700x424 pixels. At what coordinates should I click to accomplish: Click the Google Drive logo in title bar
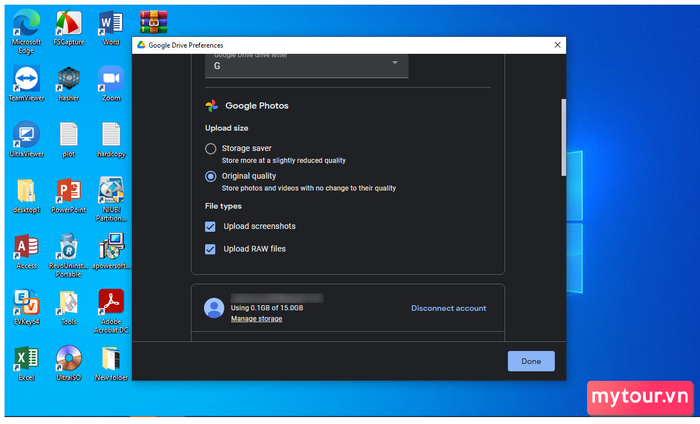pos(141,45)
